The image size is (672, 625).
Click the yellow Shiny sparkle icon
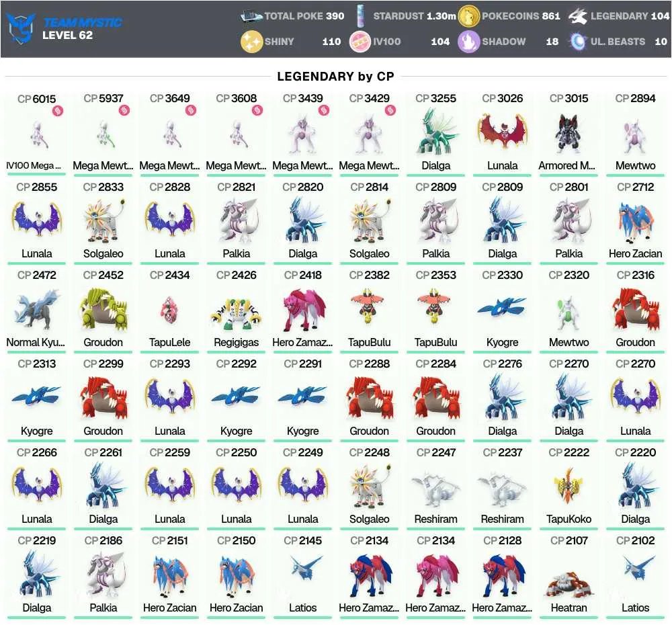251,42
